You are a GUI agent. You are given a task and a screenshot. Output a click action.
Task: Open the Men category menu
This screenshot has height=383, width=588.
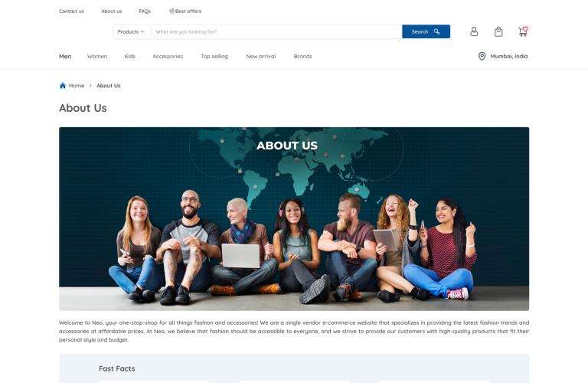65,56
